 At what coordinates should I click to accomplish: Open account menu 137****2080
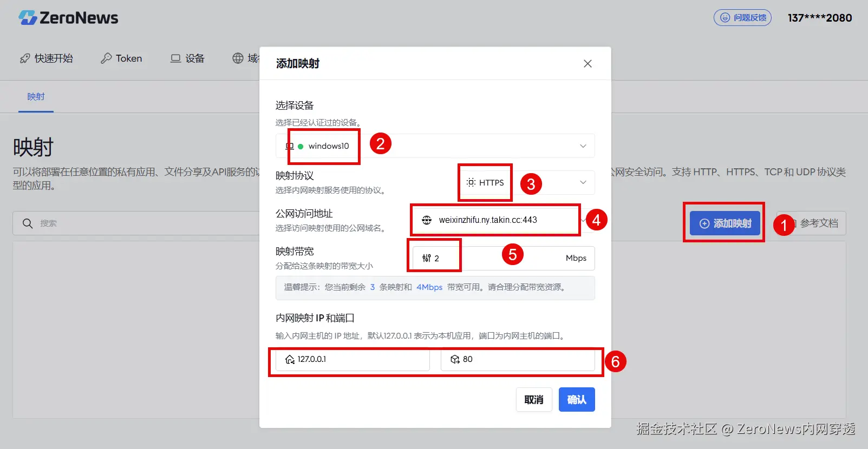(x=820, y=18)
